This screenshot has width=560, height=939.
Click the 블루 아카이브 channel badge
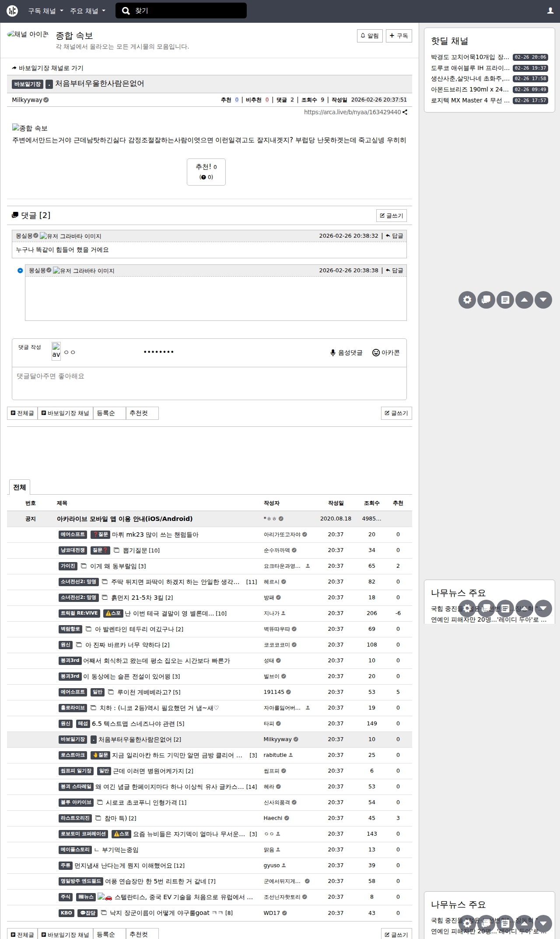76,802
